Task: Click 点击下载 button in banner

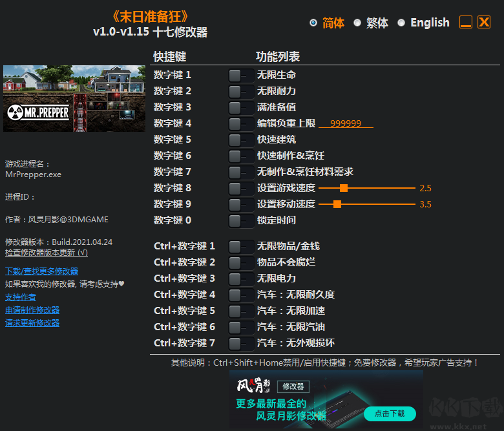Action: pos(390,414)
